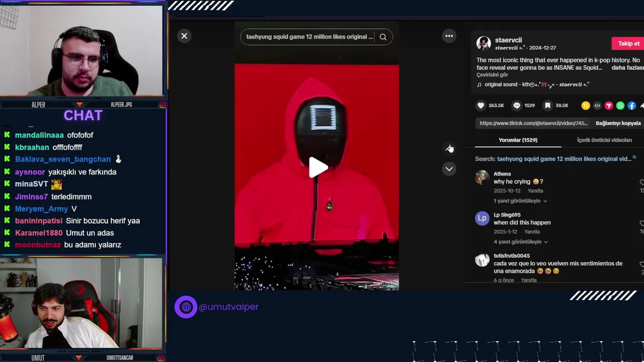Click Instagram icon next to UMUTTSANCAR
The image size is (644, 362).
pos(160,358)
